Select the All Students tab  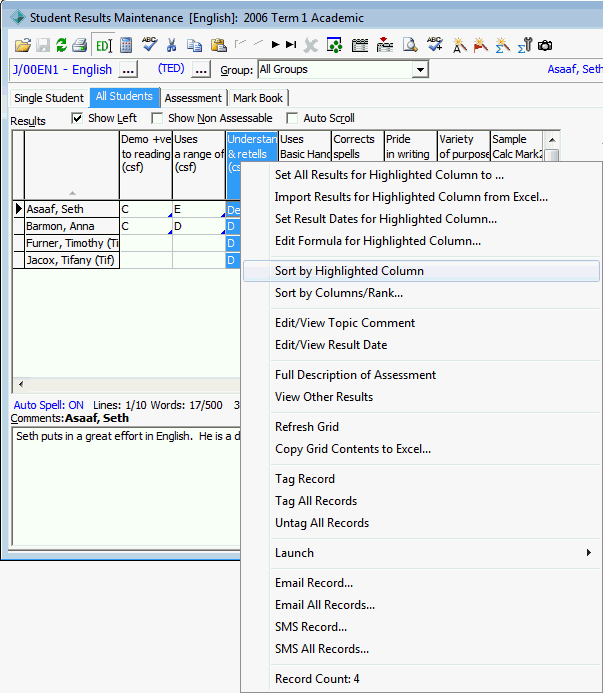(124, 97)
